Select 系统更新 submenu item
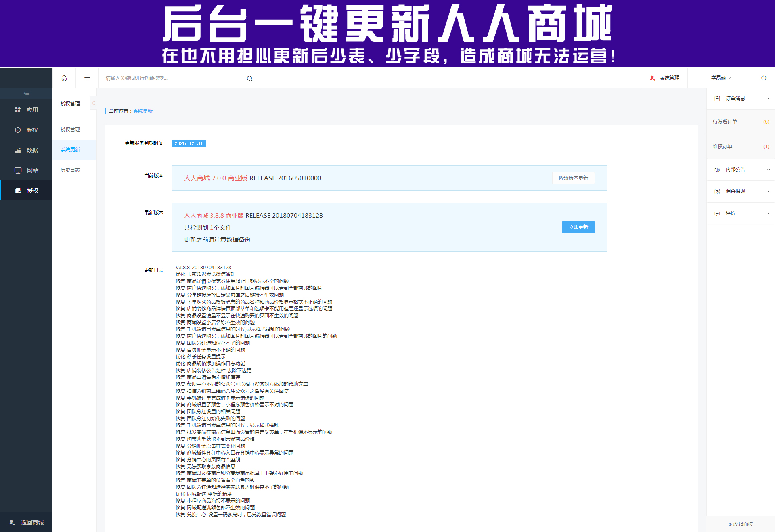 (74, 150)
